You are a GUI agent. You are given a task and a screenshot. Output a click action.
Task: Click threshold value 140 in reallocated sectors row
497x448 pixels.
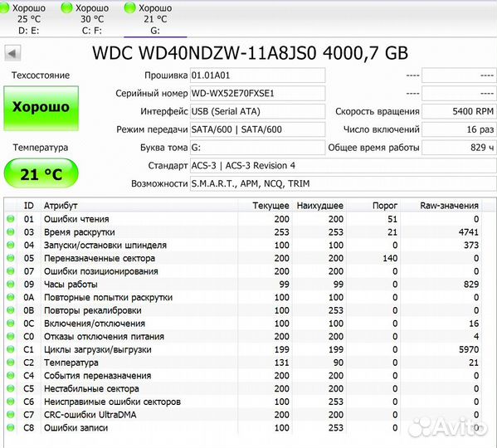coord(390,258)
